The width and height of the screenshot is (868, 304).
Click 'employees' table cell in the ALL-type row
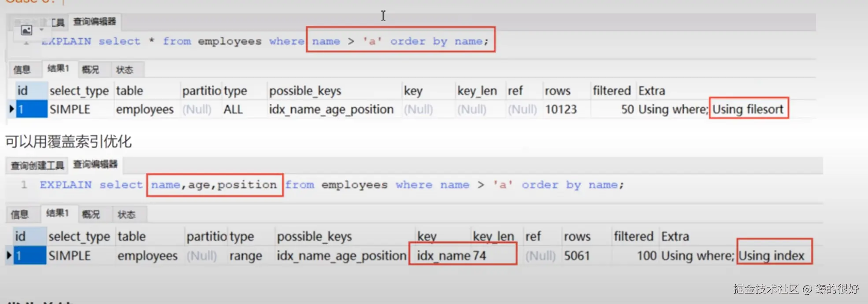point(145,110)
